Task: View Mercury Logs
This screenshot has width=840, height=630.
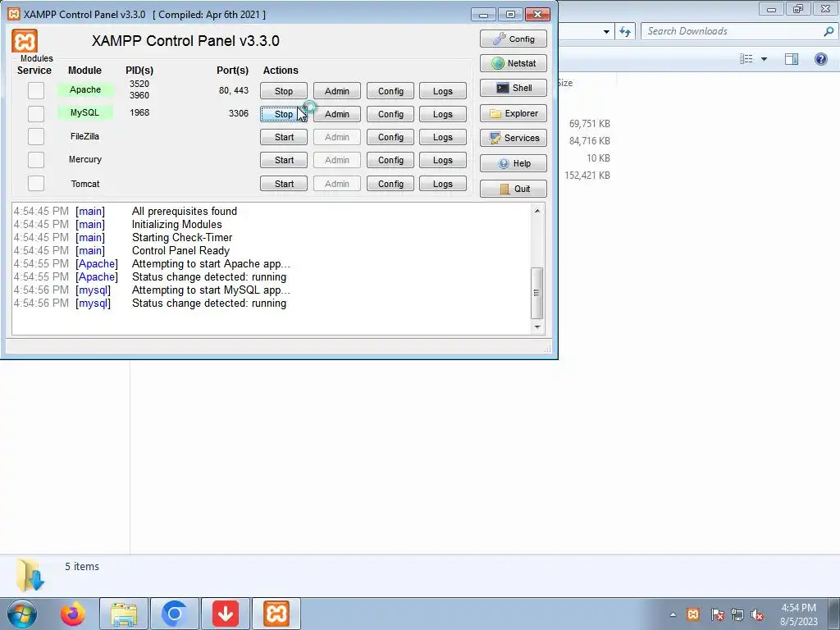Action: pyautogui.click(x=443, y=160)
